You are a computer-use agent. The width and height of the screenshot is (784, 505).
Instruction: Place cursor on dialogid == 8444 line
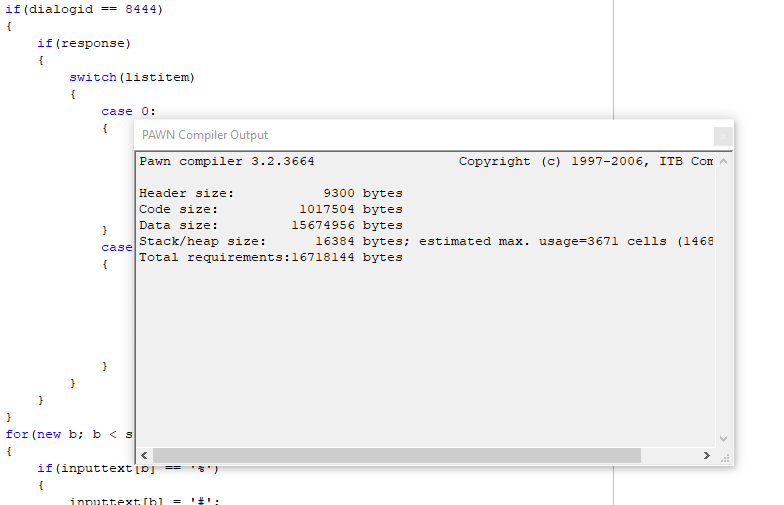84,9
